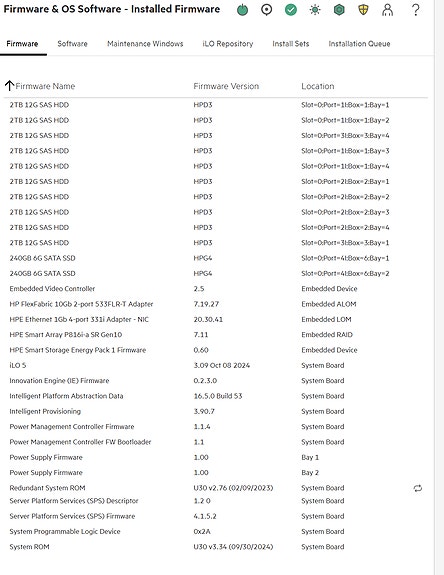Click the green hexagon agentless management icon
Screen dimensions: 444x575
pyautogui.click(x=339, y=10)
